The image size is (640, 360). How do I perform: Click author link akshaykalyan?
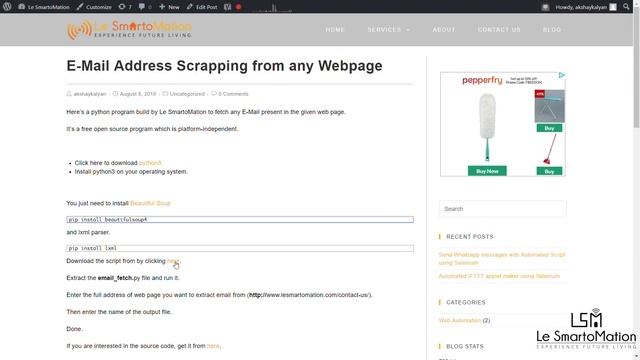coord(89,94)
